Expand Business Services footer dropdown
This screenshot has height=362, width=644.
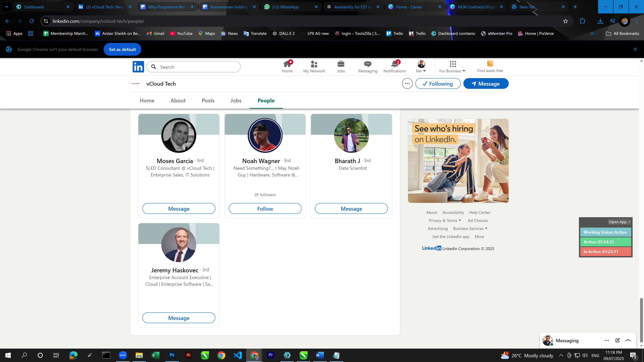pyautogui.click(x=470, y=228)
